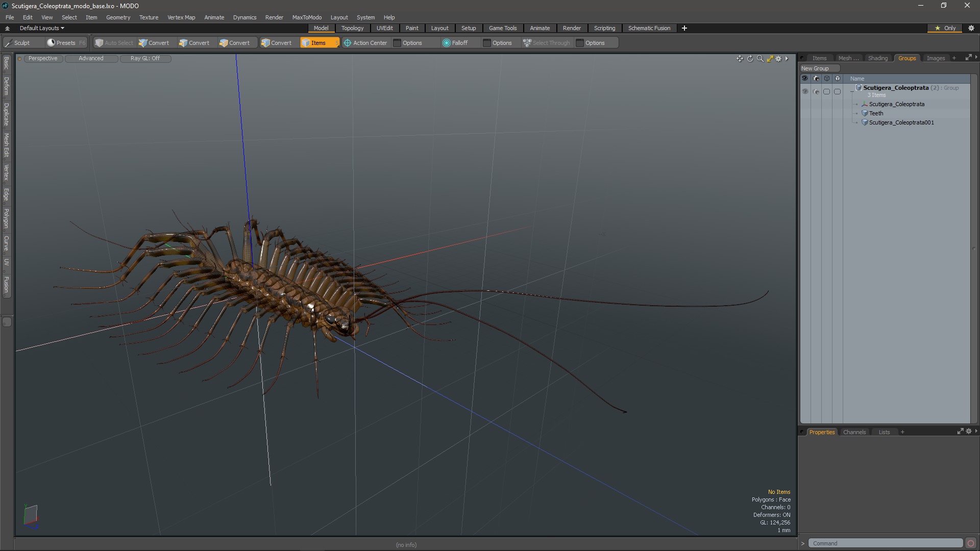Open the layout settings gear at top right
Image resolution: width=980 pixels, height=551 pixels.
click(x=971, y=28)
